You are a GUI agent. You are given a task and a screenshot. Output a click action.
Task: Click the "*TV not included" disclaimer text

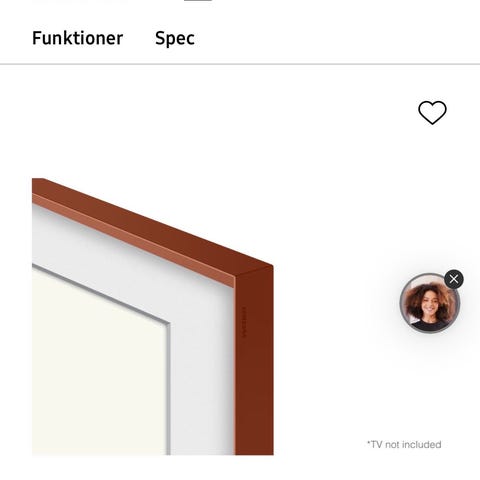[404, 444]
